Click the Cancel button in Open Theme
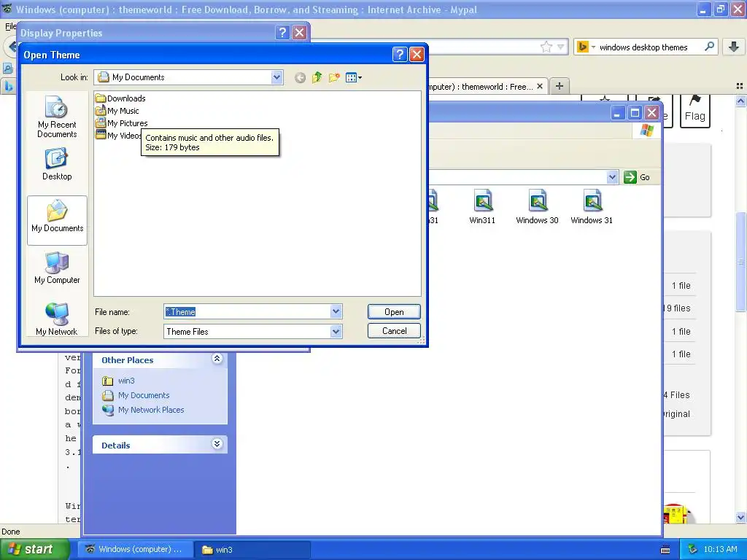 click(x=394, y=331)
